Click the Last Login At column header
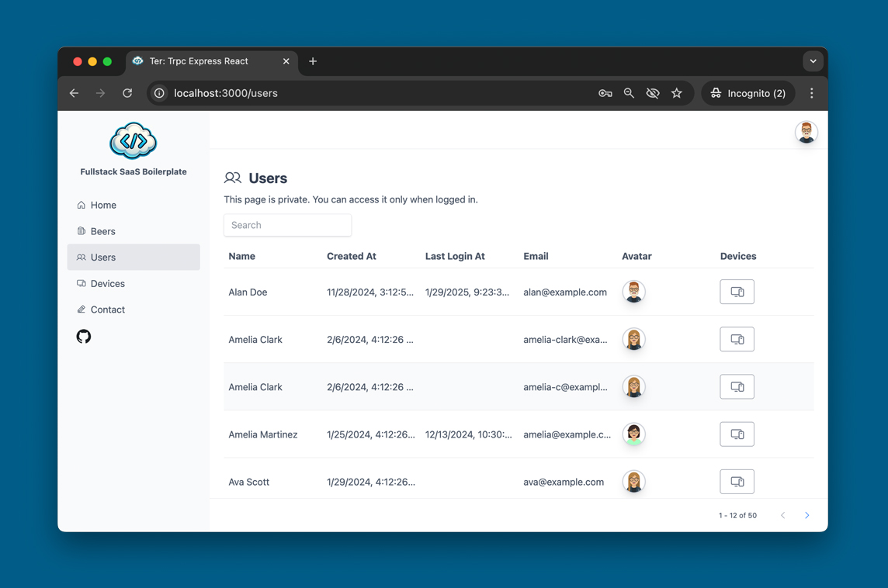This screenshot has width=888, height=588. [455, 256]
